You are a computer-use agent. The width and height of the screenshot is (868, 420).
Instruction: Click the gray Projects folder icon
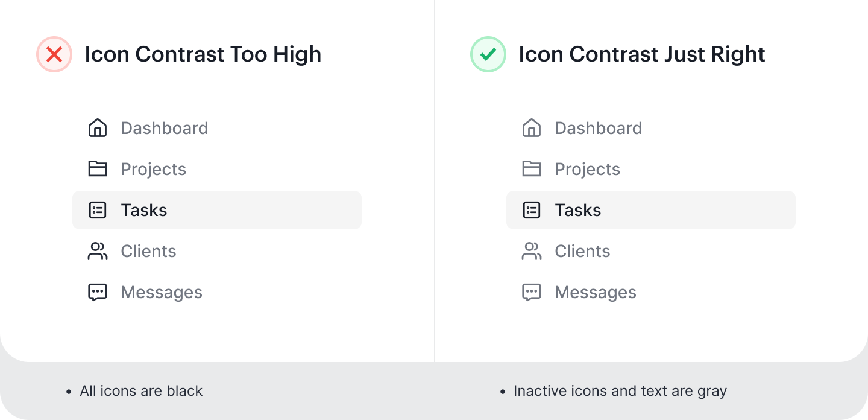click(532, 169)
